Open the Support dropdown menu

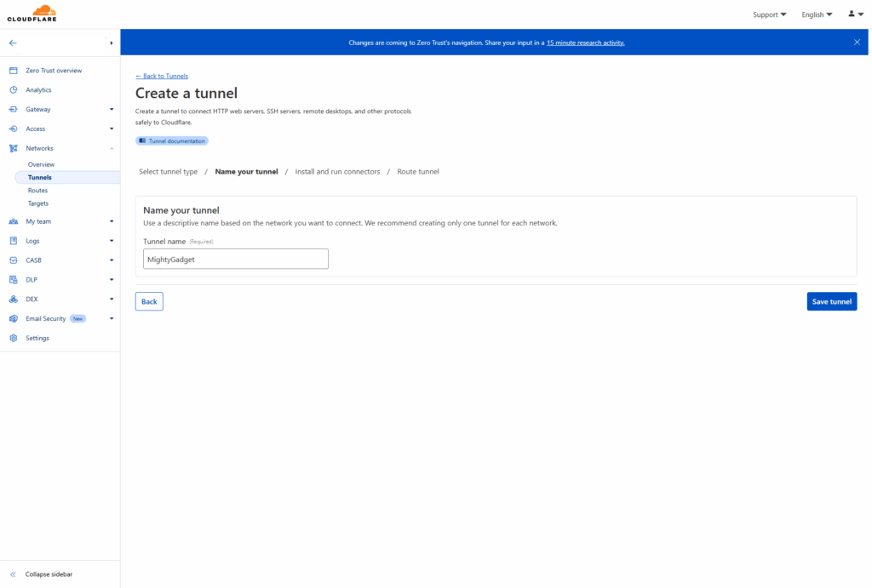click(769, 14)
